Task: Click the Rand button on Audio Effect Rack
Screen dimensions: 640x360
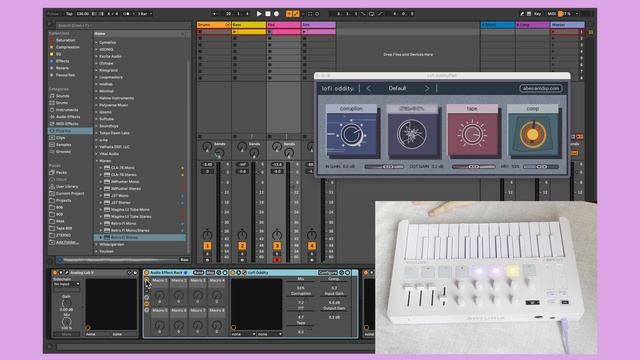Action: (198, 272)
